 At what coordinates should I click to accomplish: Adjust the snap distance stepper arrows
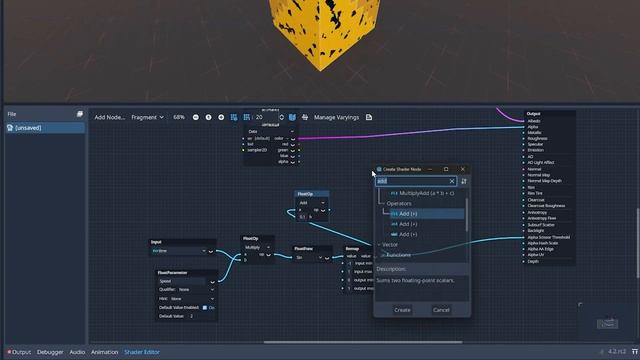tap(281, 117)
